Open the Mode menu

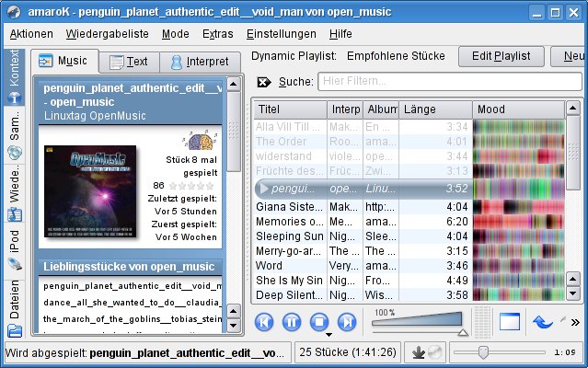click(176, 34)
